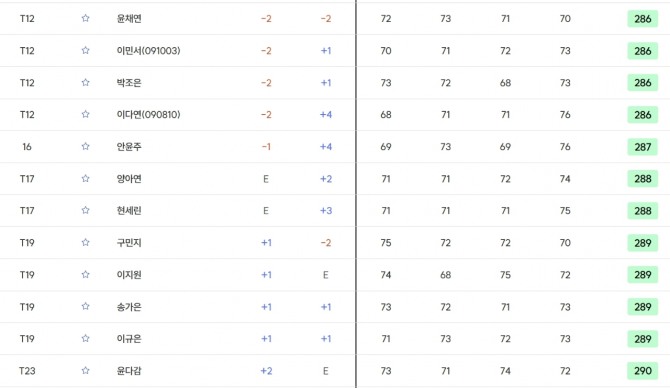670x388 pixels.
Task: Favorite 윤채연 with the star icon
Action: click(85, 18)
